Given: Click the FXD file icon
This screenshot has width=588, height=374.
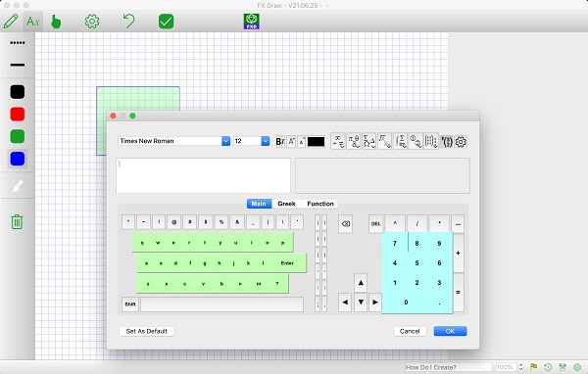Looking at the screenshot, I should click(251, 22).
